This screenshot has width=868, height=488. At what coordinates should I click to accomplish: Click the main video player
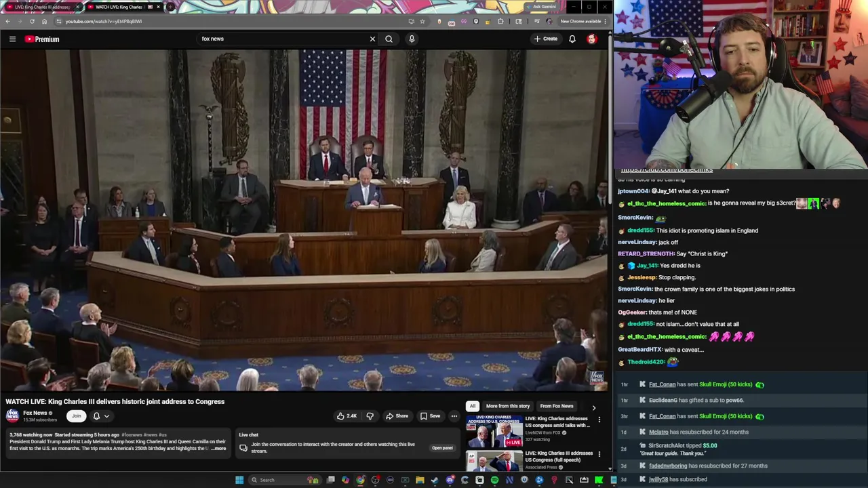[304, 220]
